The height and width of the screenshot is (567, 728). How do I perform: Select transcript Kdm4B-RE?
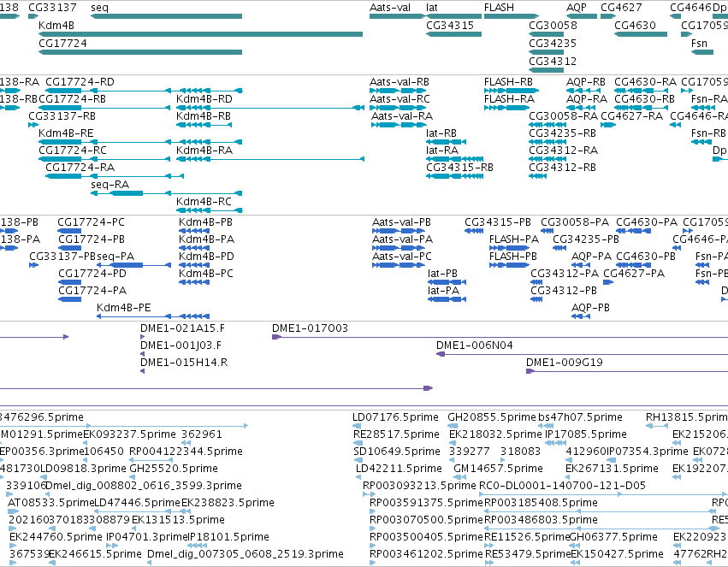coord(66,133)
